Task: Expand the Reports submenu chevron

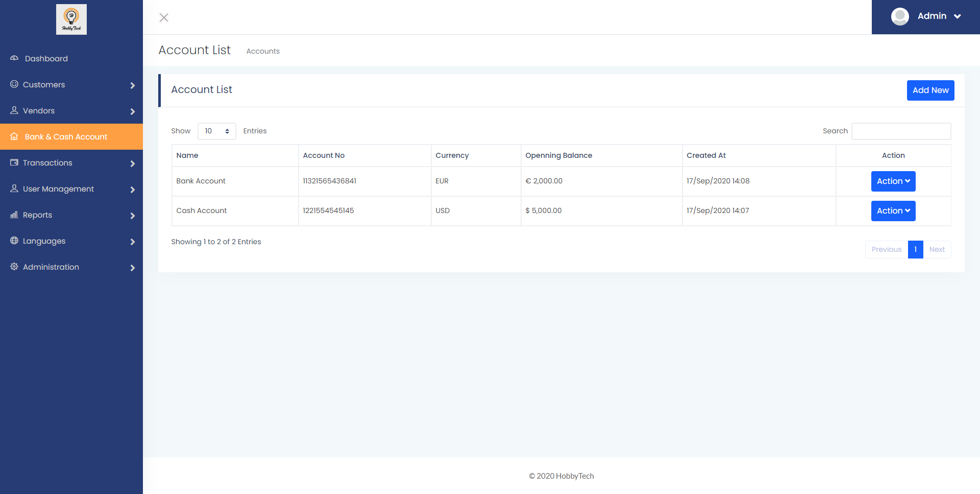Action: pyautogui.click(x=133, y=216)
